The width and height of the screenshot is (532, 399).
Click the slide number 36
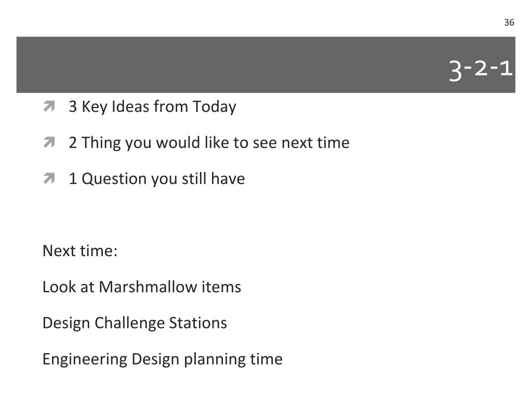click(x=509, y=22)
